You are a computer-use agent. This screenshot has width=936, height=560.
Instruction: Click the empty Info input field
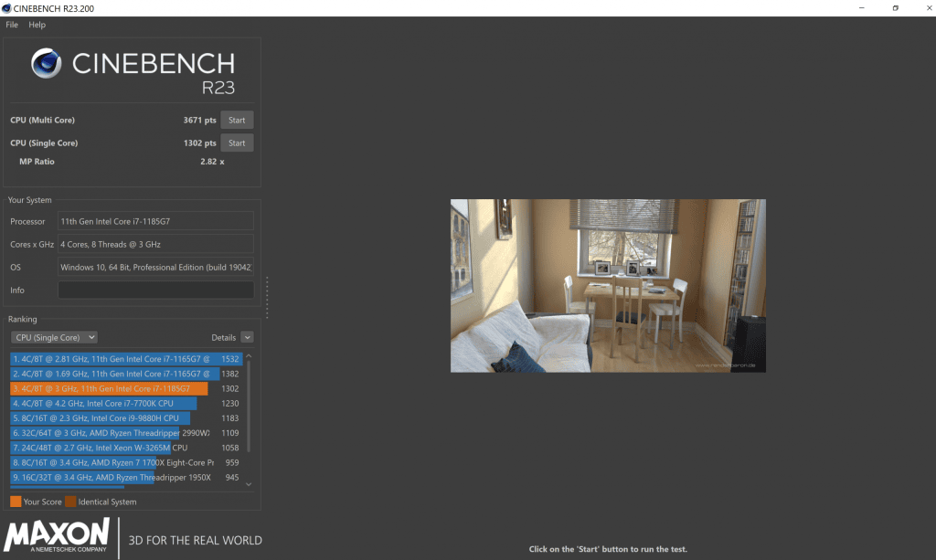[x=155, y=290]
